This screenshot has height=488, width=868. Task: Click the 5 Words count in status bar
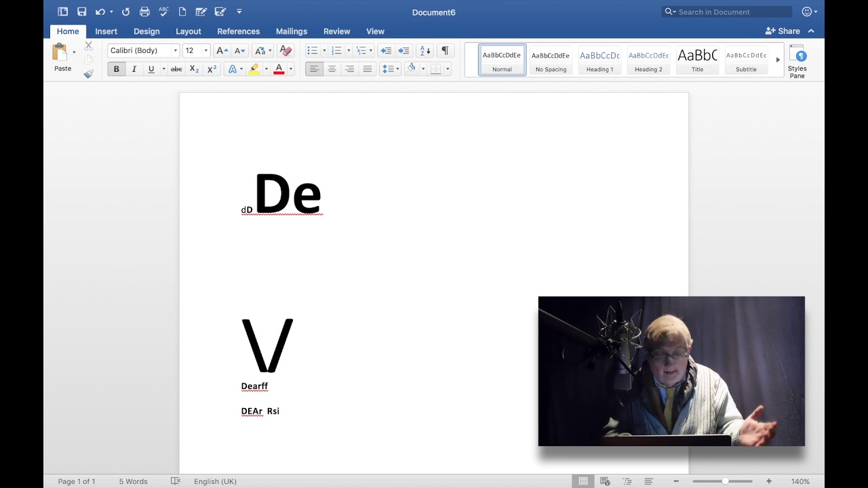[133, 481]
